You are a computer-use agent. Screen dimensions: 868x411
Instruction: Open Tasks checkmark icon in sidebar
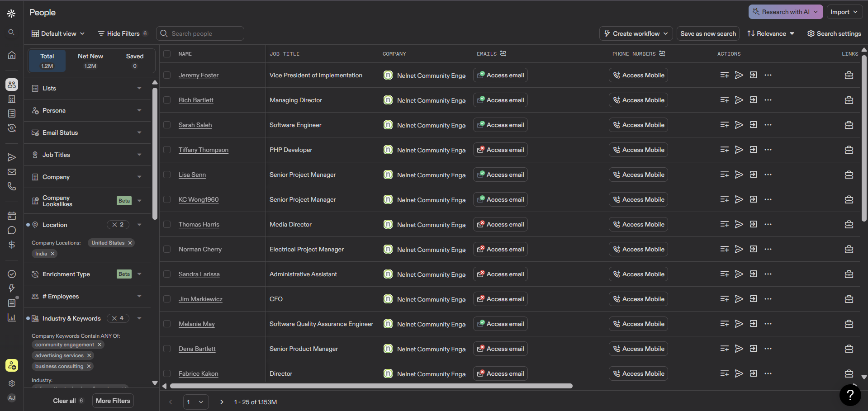[12, 274]
